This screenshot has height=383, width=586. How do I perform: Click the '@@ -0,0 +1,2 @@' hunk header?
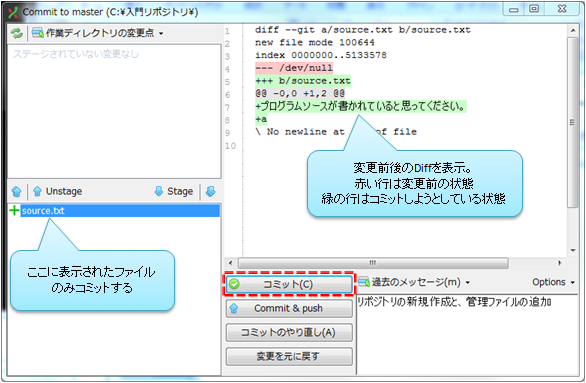coord(300,93)
